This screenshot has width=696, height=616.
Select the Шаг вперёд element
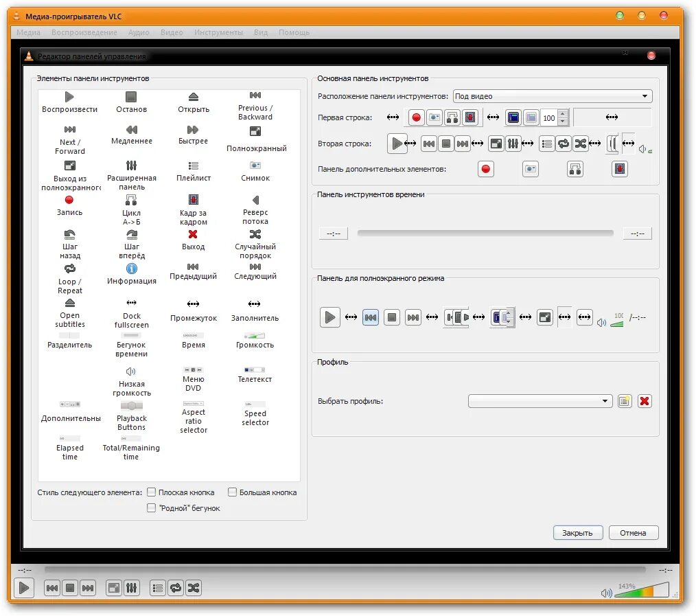131,244
